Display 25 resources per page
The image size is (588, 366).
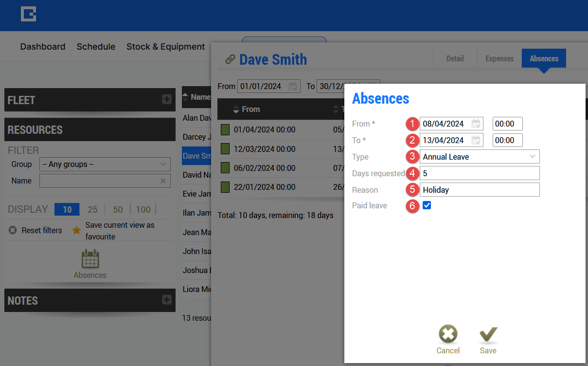[92, 209]
